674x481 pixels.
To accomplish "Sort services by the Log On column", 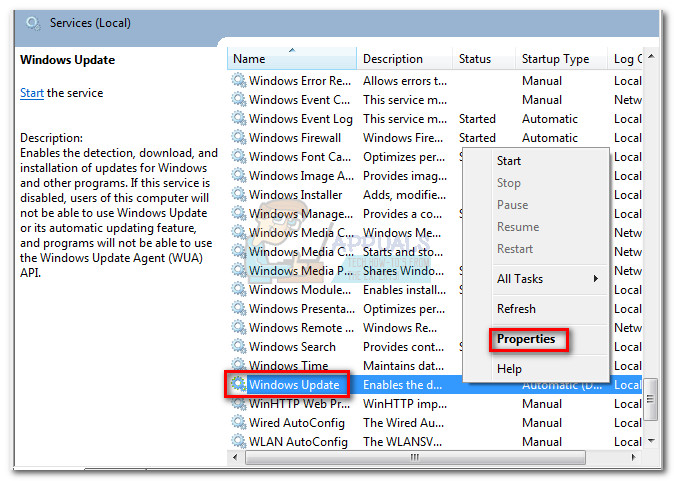I will tap(625, 58).
